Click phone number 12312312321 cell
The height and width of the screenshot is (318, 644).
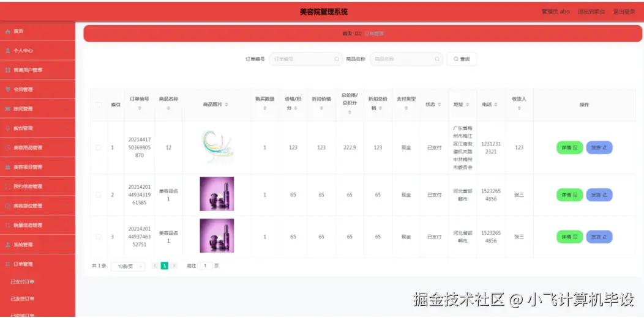click(x=491, y=148)
